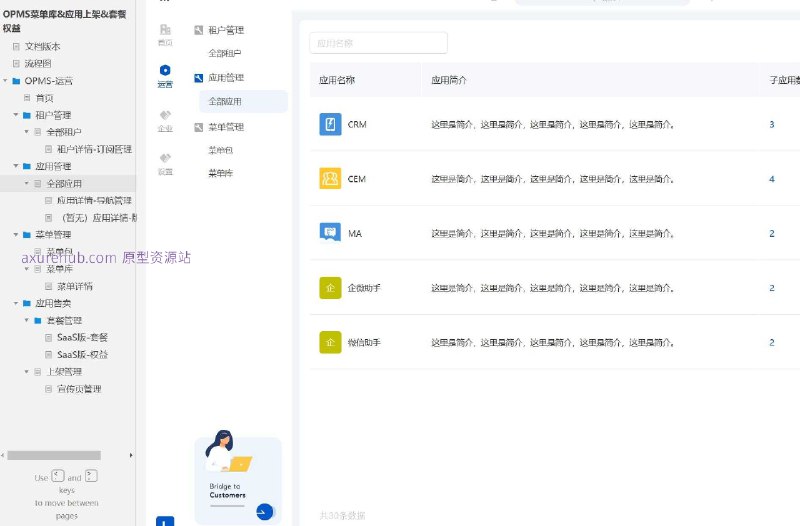Open the MA sub-app count 2 link
800x526 pixels.
click(772, 234)
